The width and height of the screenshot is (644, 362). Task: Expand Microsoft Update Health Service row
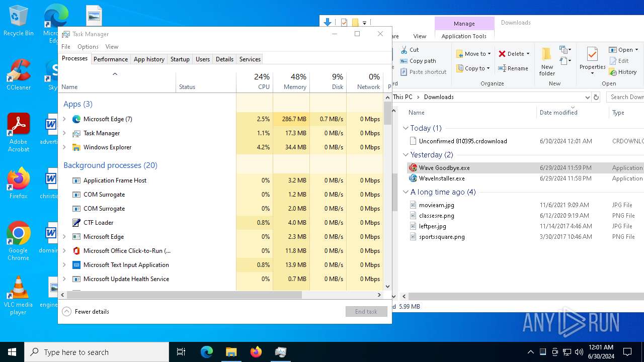click(64, 279)
